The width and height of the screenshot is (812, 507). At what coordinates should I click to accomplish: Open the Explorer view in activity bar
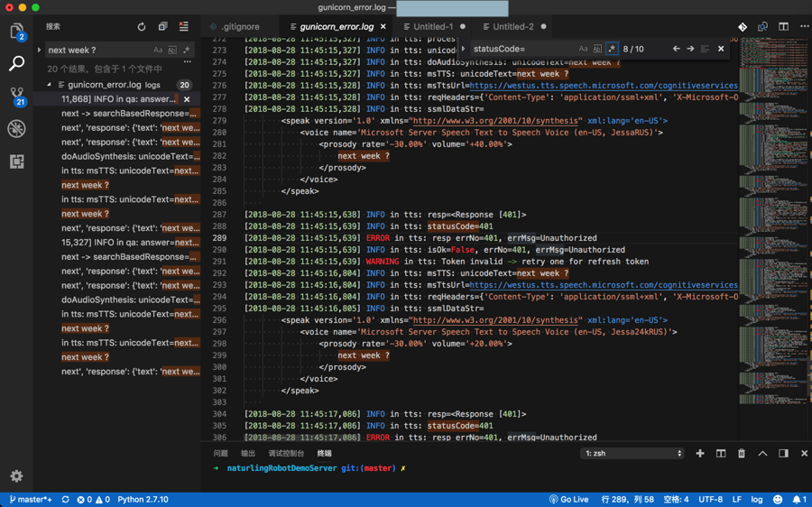pos(16,32)
